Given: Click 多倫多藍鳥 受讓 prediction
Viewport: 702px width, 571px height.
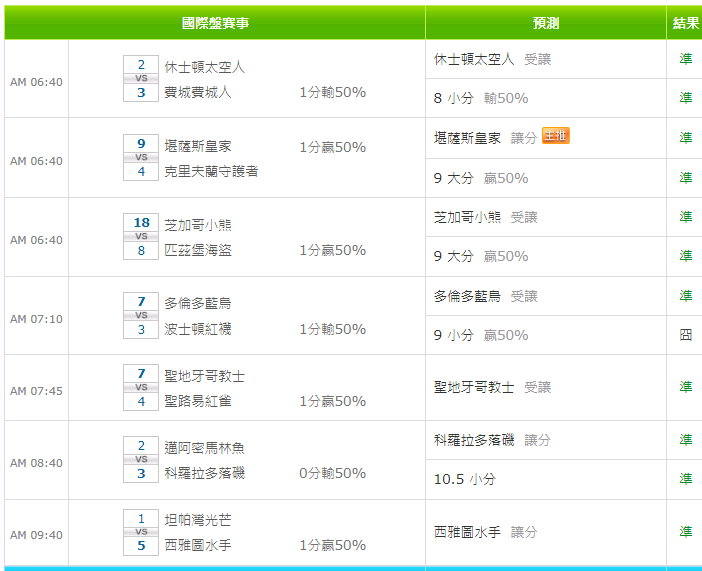Looking at the screenshot, I should pyautogui.click(x=485, y=296).
